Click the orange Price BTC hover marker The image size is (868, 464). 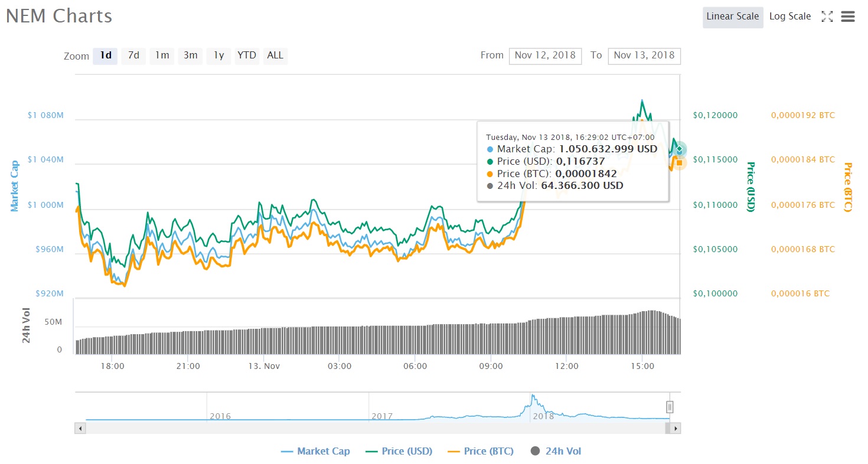680,162
